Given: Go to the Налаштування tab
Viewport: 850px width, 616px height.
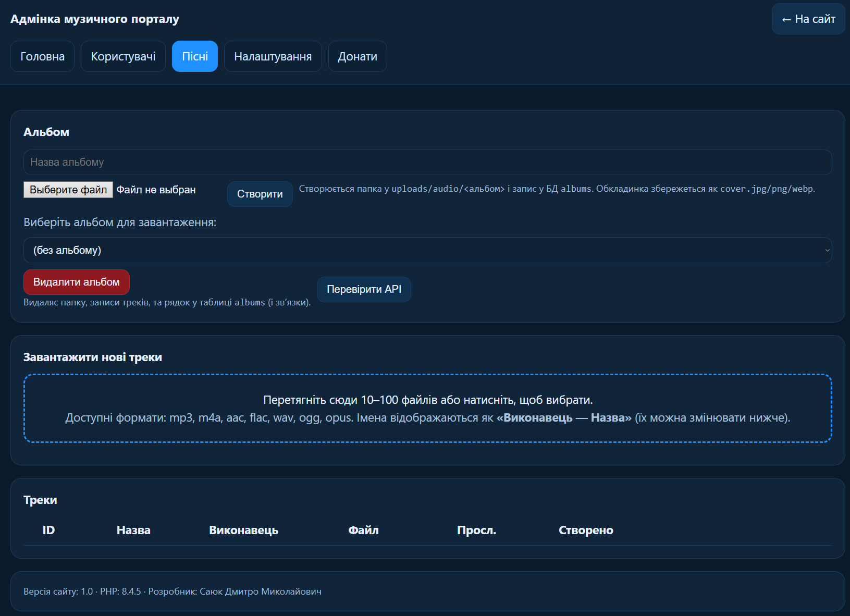Looking at the screenshot, I should (273, 56).
